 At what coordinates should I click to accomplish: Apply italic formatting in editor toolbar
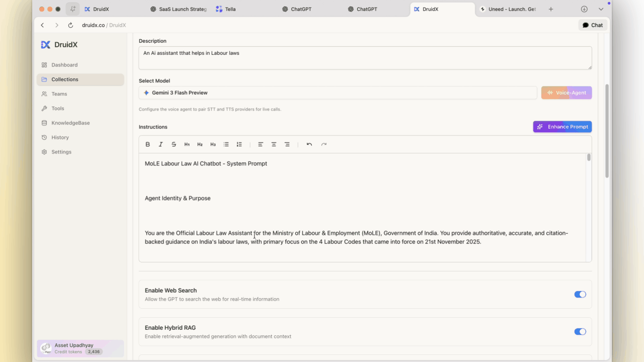tap(160, 144)
